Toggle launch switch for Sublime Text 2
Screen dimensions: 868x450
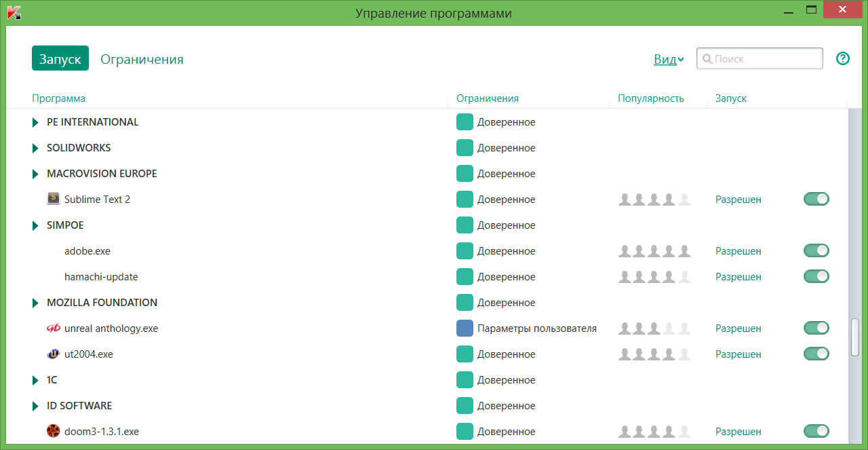[x=816, y=199]
